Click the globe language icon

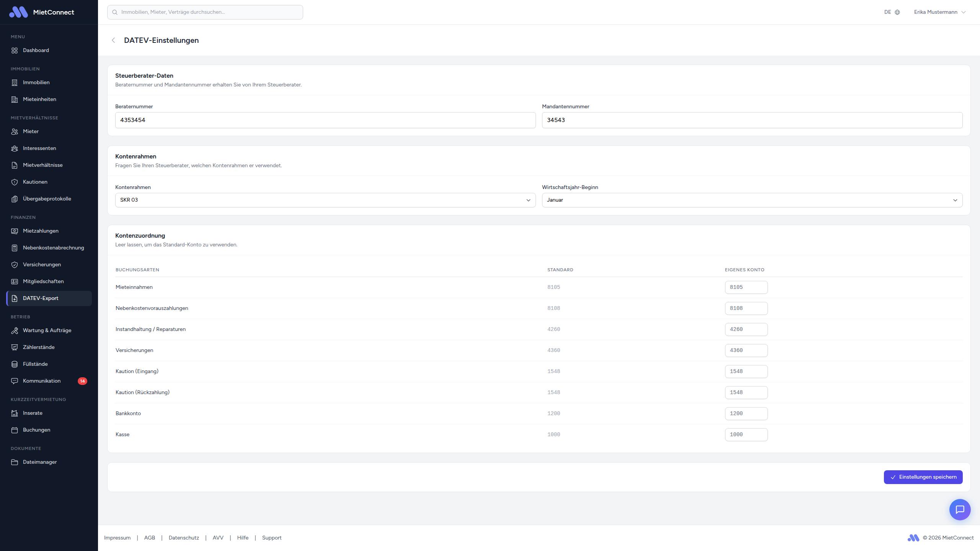pos(897,12)
